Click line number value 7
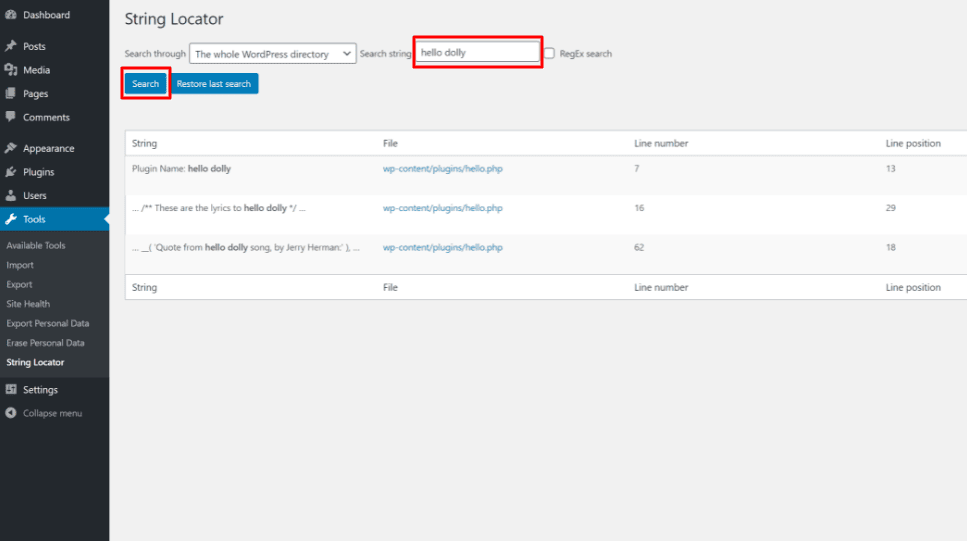The height and width of the screenshot is (541, 967). [x=636, y=168]
